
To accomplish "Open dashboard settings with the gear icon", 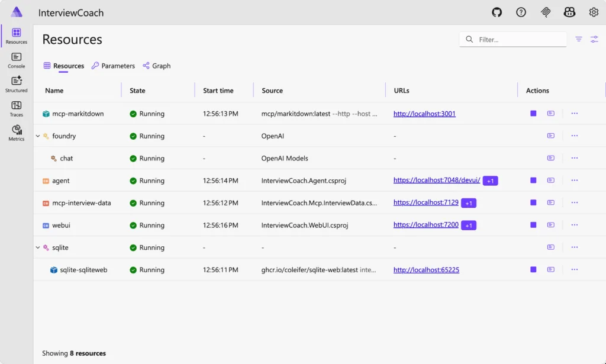I will (x=594, y=12).
